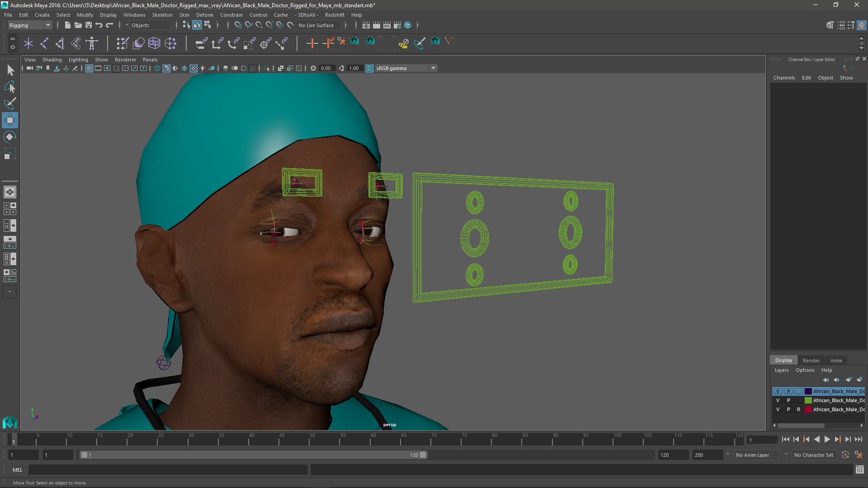Click the current frame field on timeline
The width and height of the screenshot is (868, 488).
[x=762, y=440]
